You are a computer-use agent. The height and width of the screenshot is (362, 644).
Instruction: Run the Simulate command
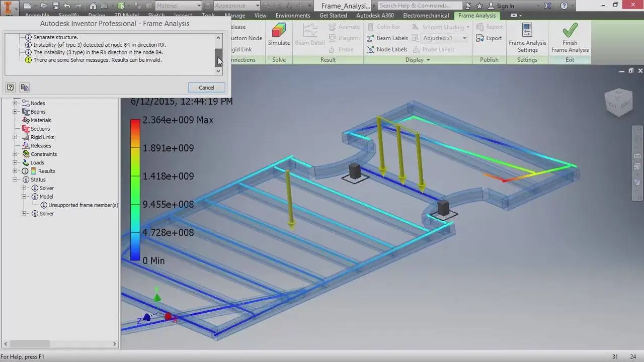click(279, 34)
